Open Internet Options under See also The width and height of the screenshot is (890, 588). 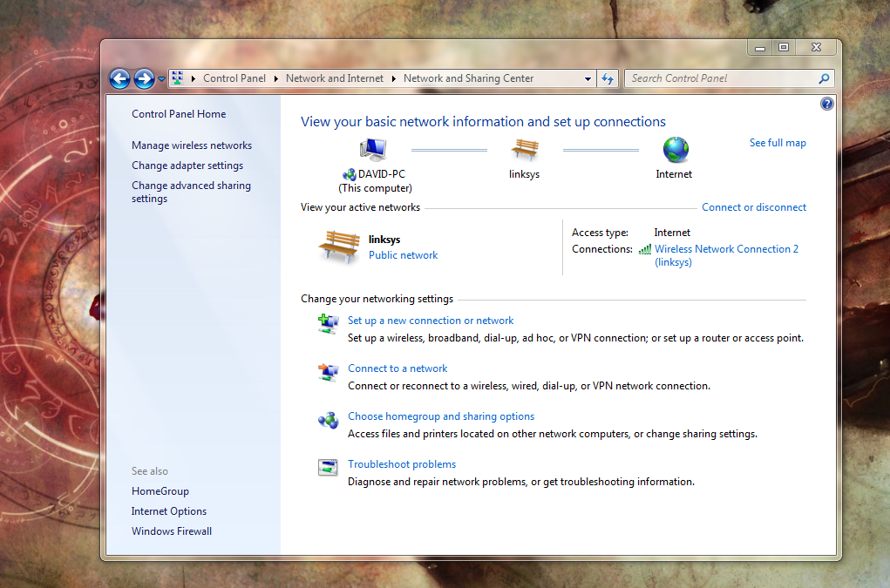click(x=169, y=511)
